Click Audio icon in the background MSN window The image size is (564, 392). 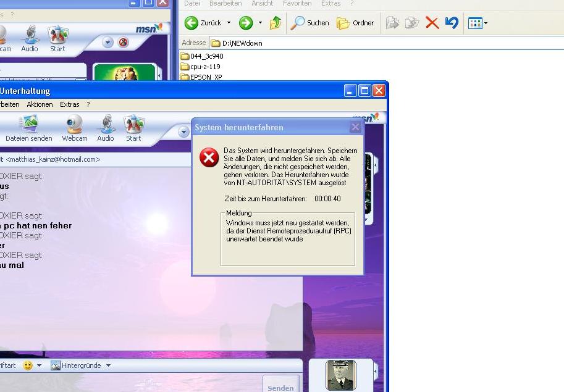(30, 39)
